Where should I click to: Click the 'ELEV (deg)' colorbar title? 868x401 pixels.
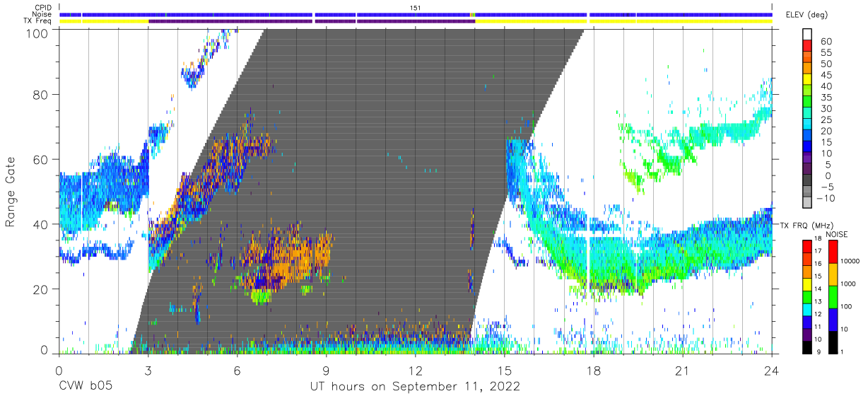(807, 15)
